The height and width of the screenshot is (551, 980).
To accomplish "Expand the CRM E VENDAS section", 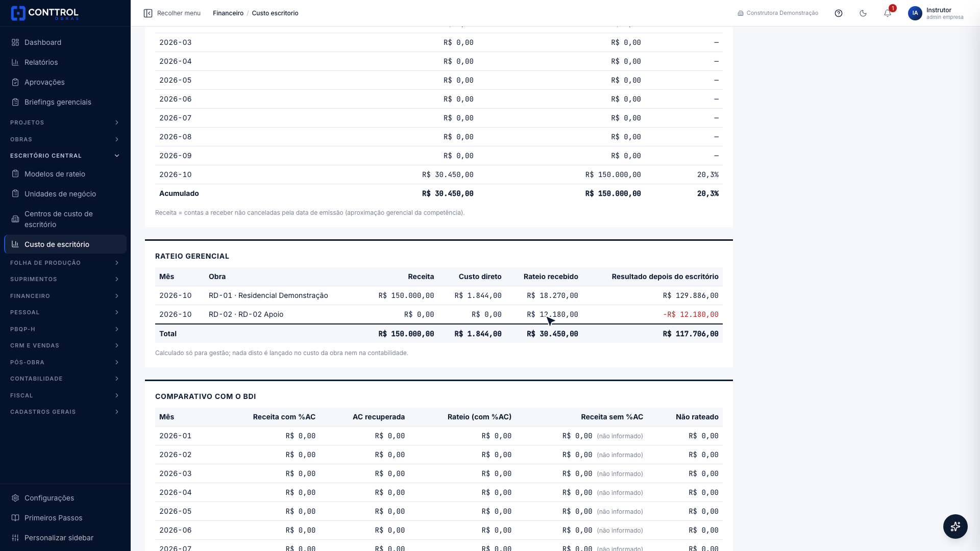I will [65, 345].
